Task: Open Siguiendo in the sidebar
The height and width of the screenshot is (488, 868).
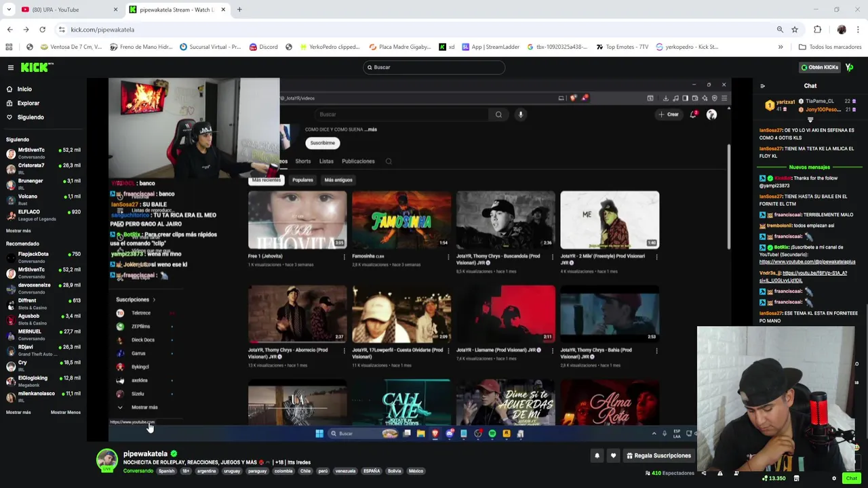Action: click(31, 117)
